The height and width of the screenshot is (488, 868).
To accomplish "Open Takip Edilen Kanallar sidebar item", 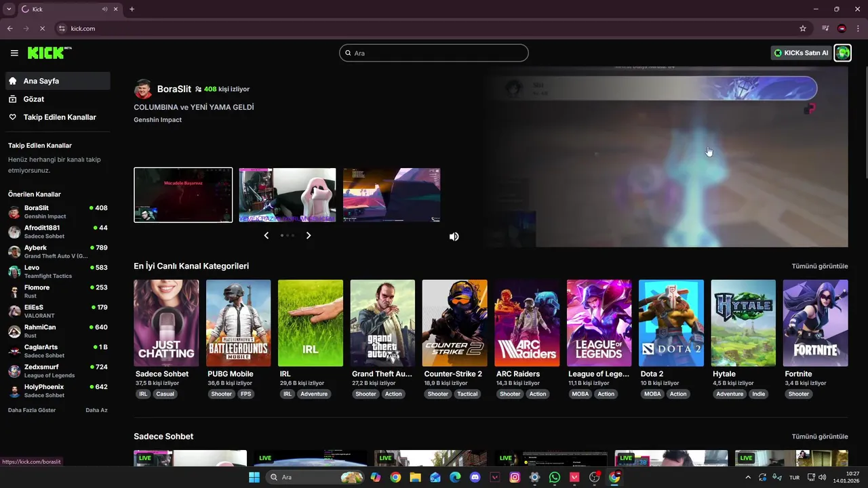I will point(58,117).
